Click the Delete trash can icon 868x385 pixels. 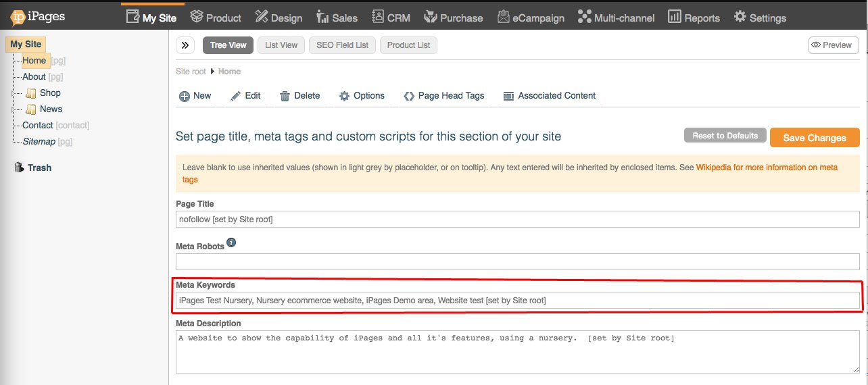(285, 96)
